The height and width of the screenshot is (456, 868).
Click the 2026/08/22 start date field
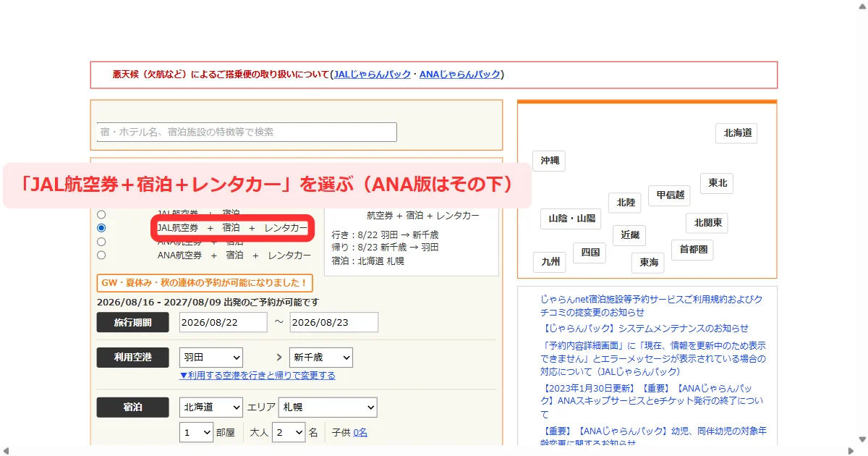coord(224,322)
